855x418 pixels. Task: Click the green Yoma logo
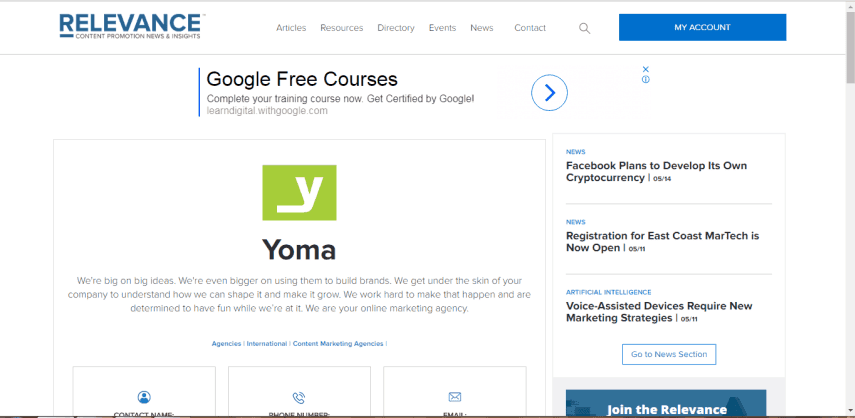tap(299, 193)
